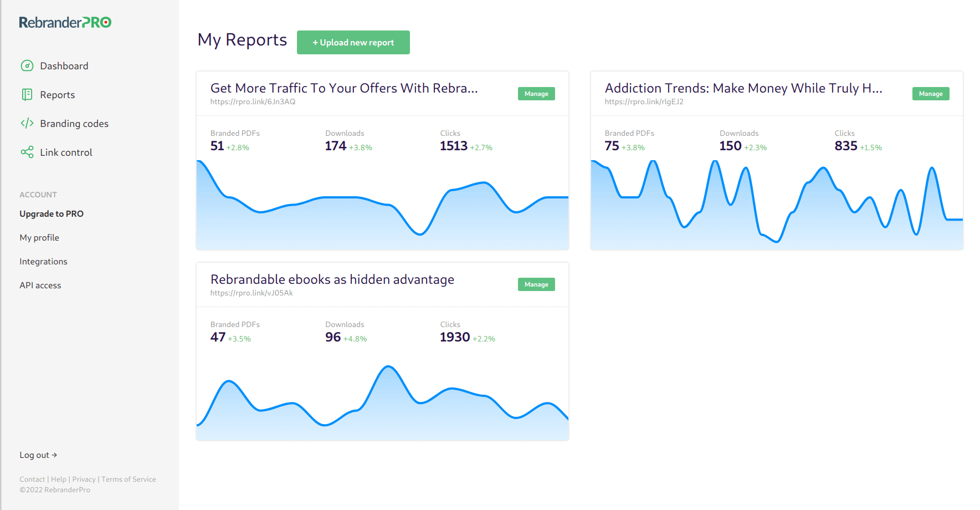Click the Dashboard gauge icon

click(27, 66)
